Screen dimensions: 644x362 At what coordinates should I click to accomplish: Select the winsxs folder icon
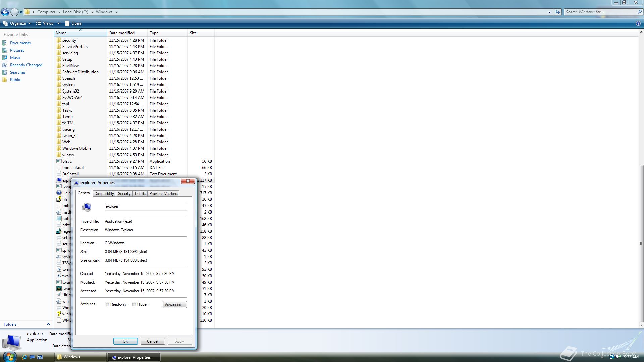click(x=59, y=155)
